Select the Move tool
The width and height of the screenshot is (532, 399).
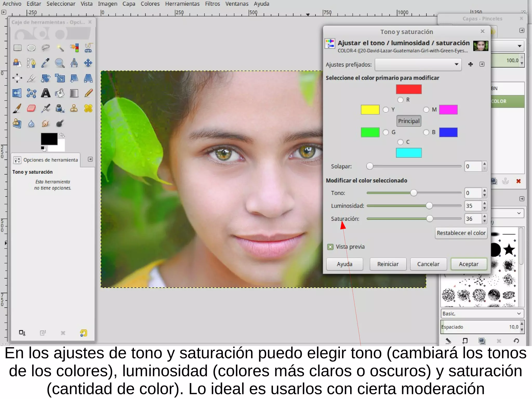click(88, 63)
